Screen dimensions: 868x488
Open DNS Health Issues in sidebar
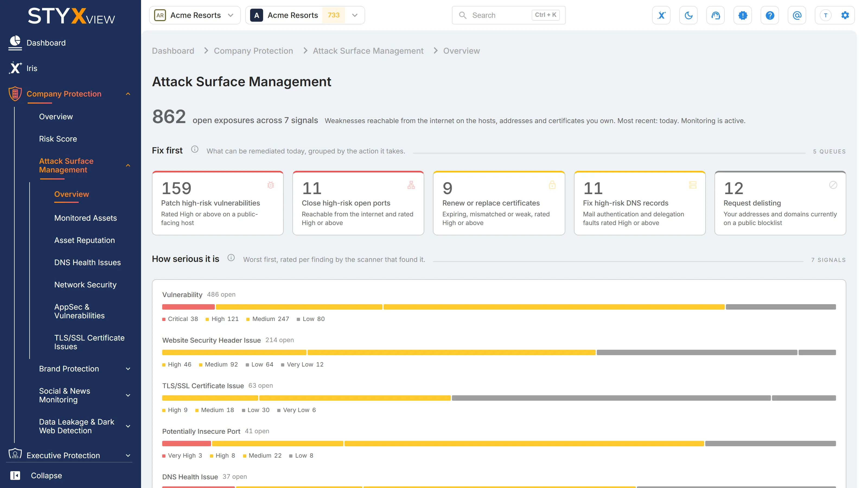(x=88, y=262)
